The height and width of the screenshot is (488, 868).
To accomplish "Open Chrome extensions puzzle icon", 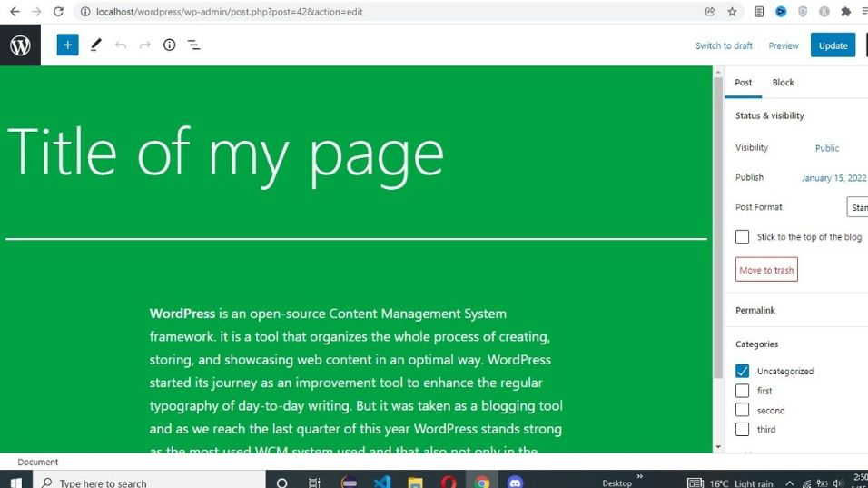I will pyautogui.click(x=846, y=12).
